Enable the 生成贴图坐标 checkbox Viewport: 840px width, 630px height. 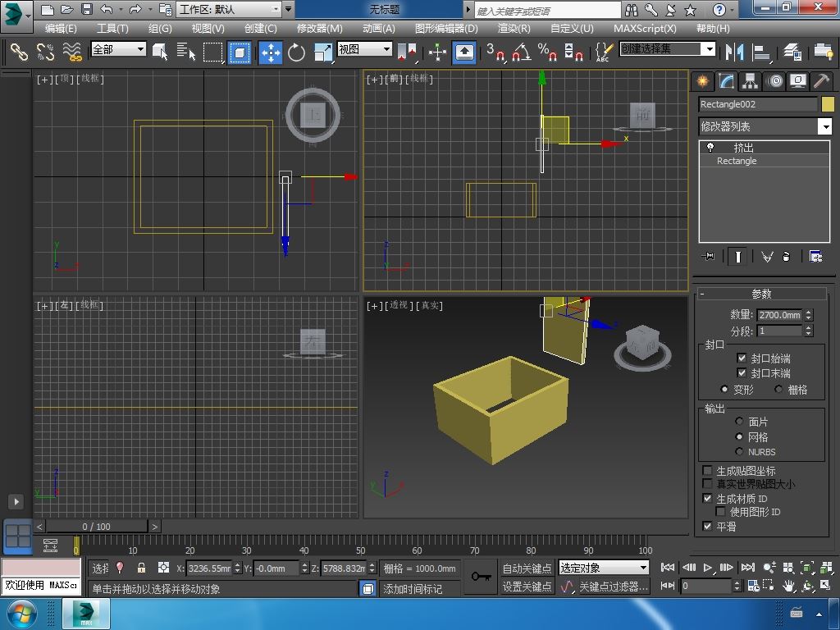point(708,471)
